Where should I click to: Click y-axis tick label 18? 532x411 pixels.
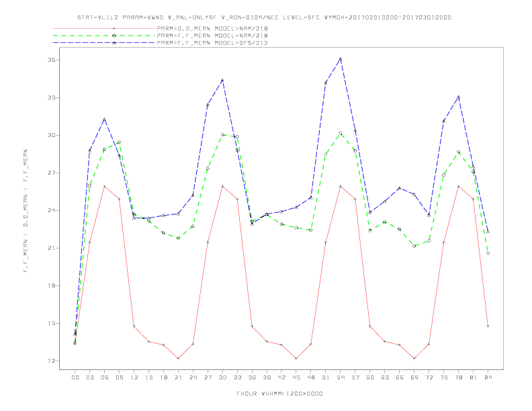[51, 286]
